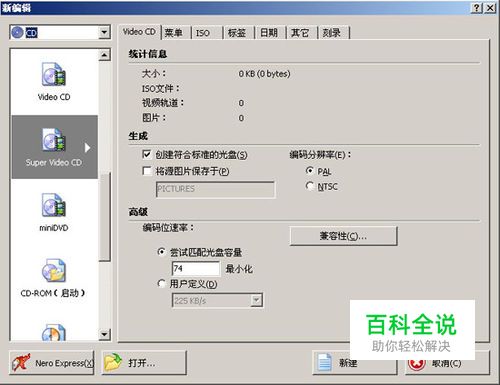Click the PICTURES folder name field
Screen dimensions: 500x385
[216, 189]
